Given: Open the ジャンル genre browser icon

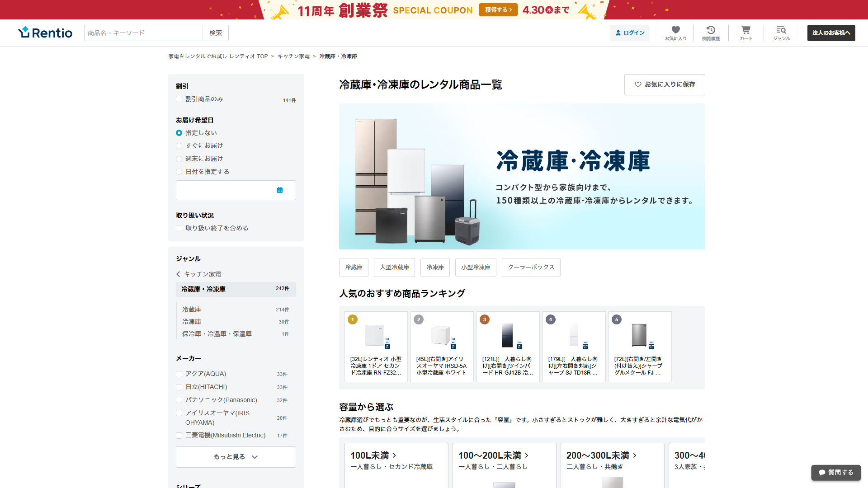Looking at the screenshot, I should (781, 30).
